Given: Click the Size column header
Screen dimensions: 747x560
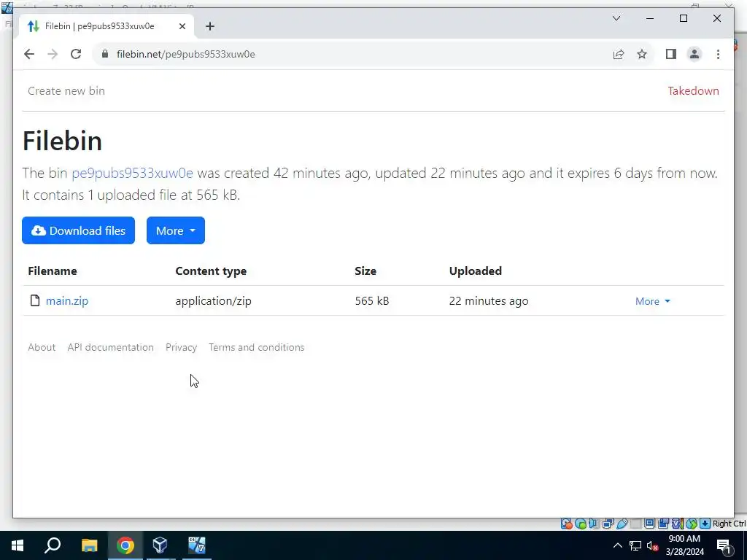Looking at the screenshot, I should point(365,271).
